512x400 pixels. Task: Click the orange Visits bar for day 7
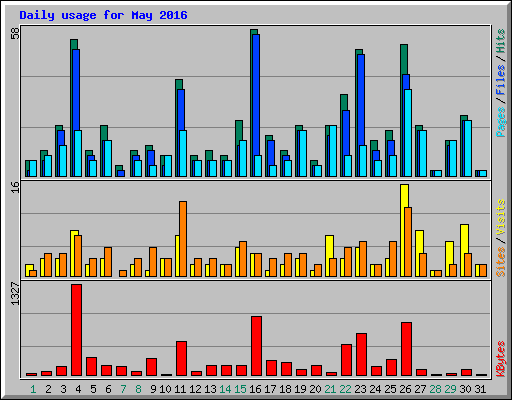pos(123,273)
